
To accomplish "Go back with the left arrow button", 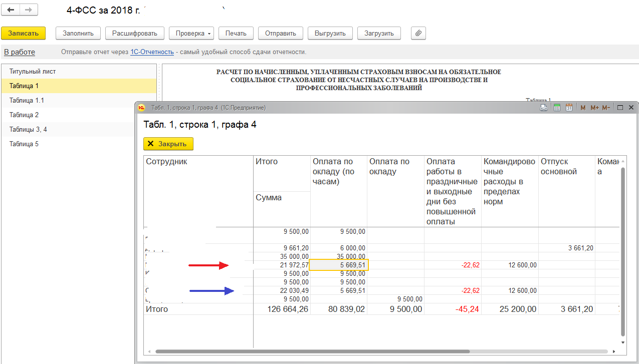I will (11, 10).
